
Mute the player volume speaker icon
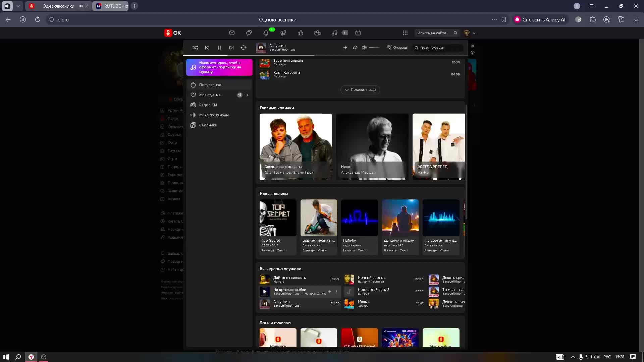(x=364, y=48)
